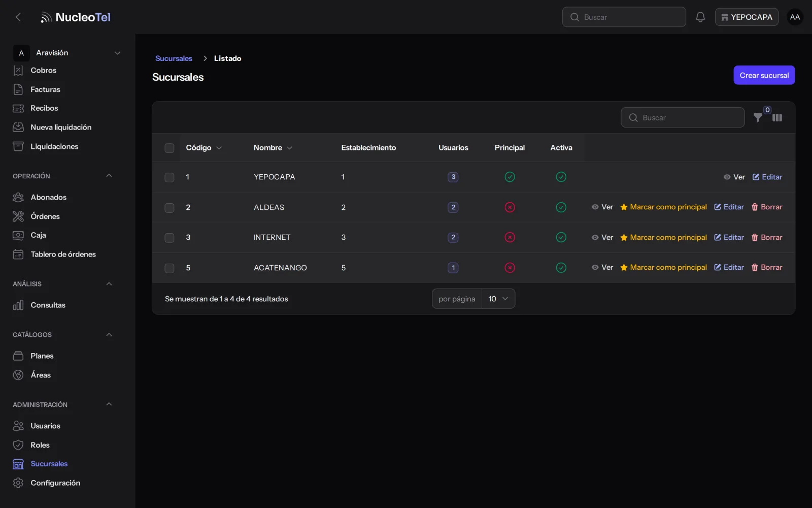Check the YEPOCAPA row checkbox
The image size is (812, 508).
tap(170, 177)
